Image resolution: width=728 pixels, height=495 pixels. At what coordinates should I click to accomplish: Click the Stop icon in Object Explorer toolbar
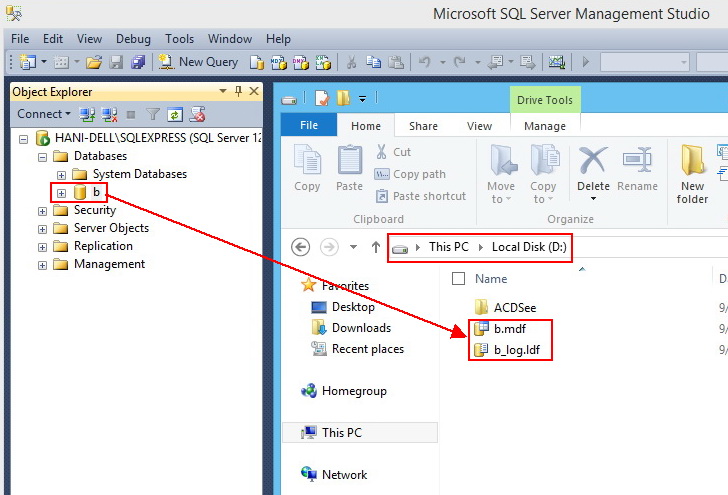[x=131, y=115]
